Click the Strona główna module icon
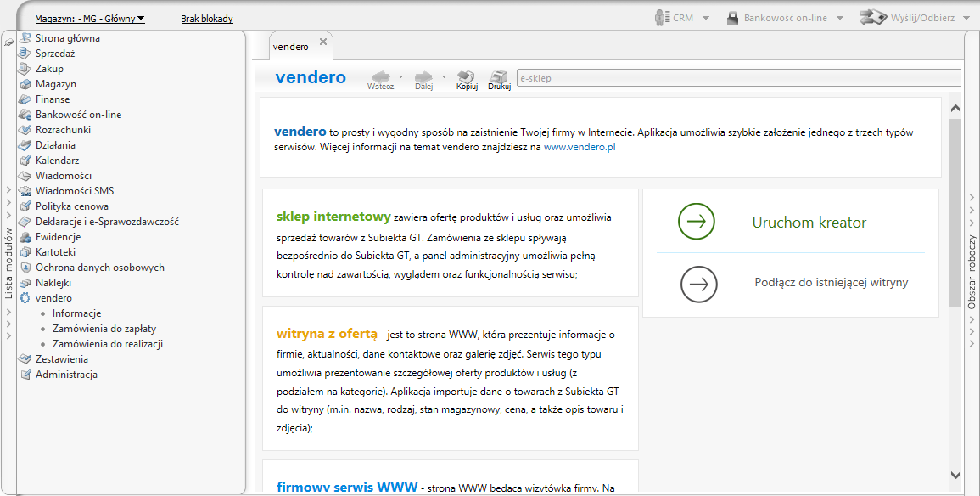Viewport: 980px width, 496px height. (x=25, y=38)
